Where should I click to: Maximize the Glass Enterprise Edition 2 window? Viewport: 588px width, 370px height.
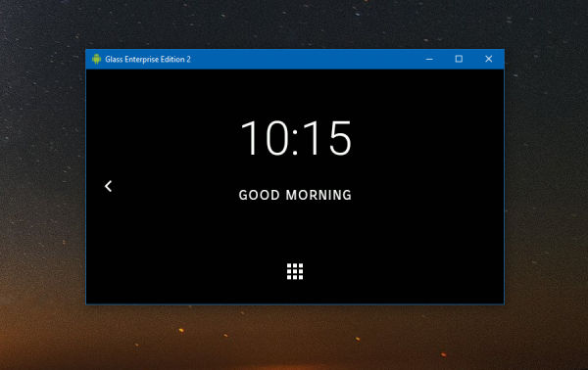coord(459,59)
